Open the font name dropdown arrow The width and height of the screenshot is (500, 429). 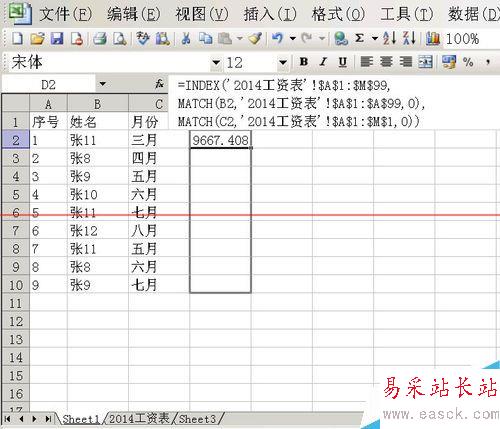coord(216,62)
